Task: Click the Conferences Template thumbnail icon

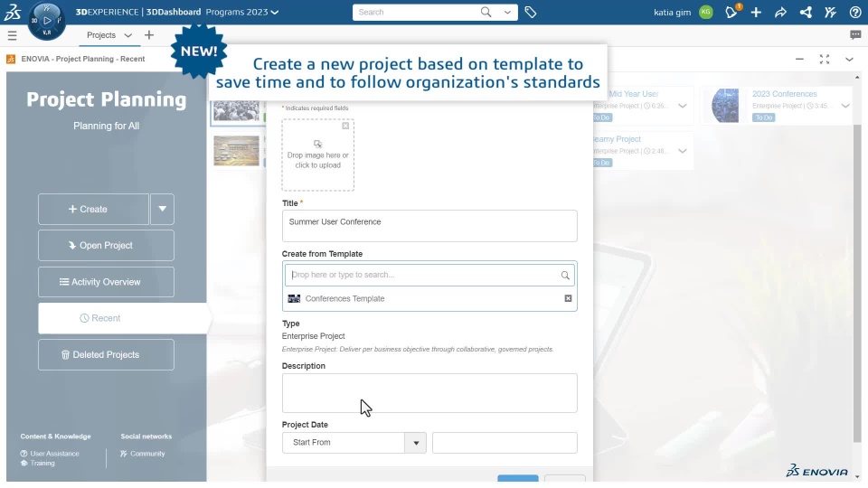Action: (294, 298)
